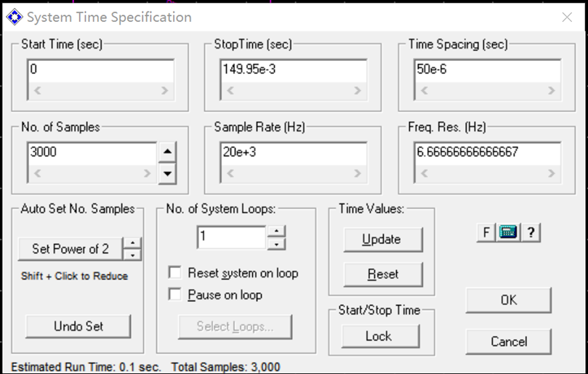This screenshot has height=374, width=588.
Task: Click the Undo Set button
Action: (x=78, y=326)
